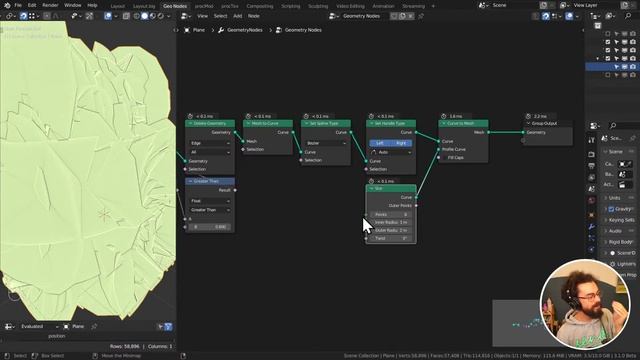Image resolution: width=640 pixels, height=360 pixels.
Task: Open the node editor View menu
Action: tap(202, 16)
